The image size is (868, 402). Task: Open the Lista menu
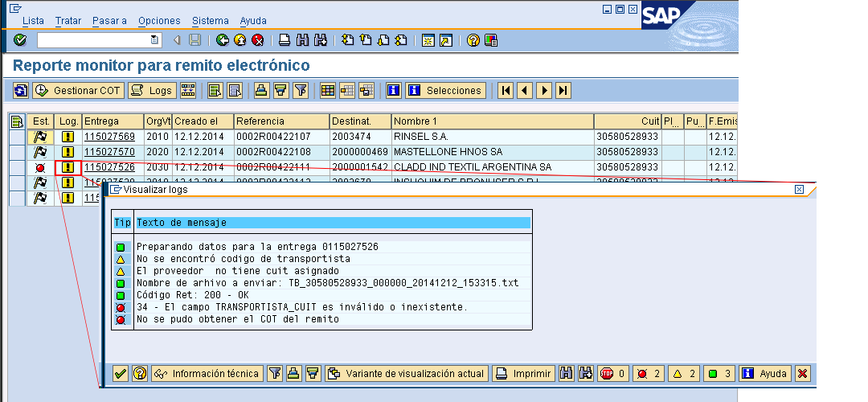tap(33, 20)
